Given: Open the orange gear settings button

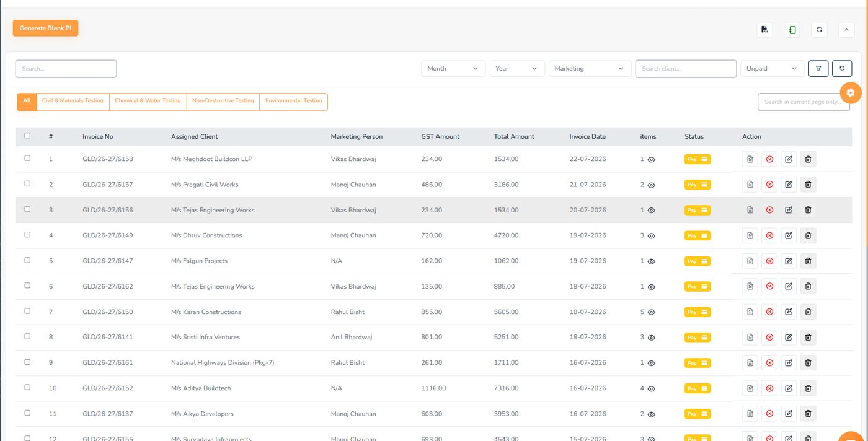Looking at the screenshot, I should 850,93.
